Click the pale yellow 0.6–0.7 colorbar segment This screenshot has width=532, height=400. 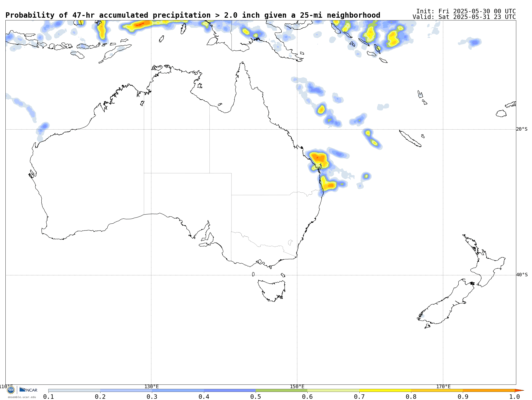(x=333, y=390)
